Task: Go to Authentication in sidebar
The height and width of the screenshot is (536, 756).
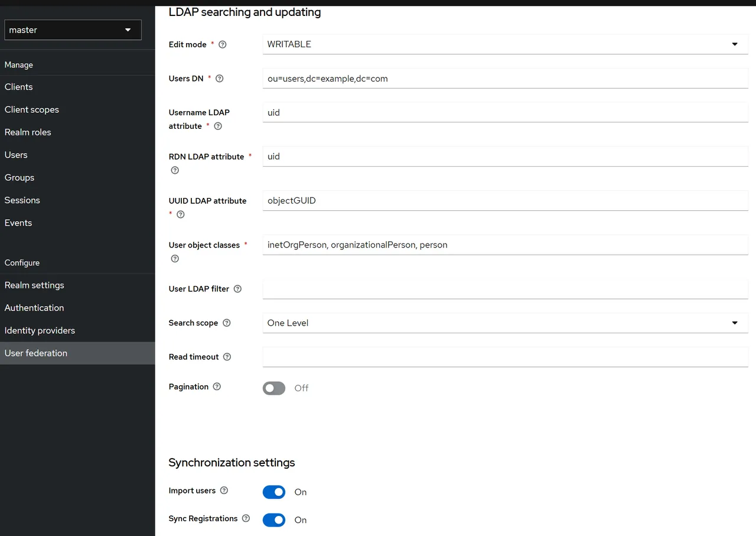Action: 77,307
